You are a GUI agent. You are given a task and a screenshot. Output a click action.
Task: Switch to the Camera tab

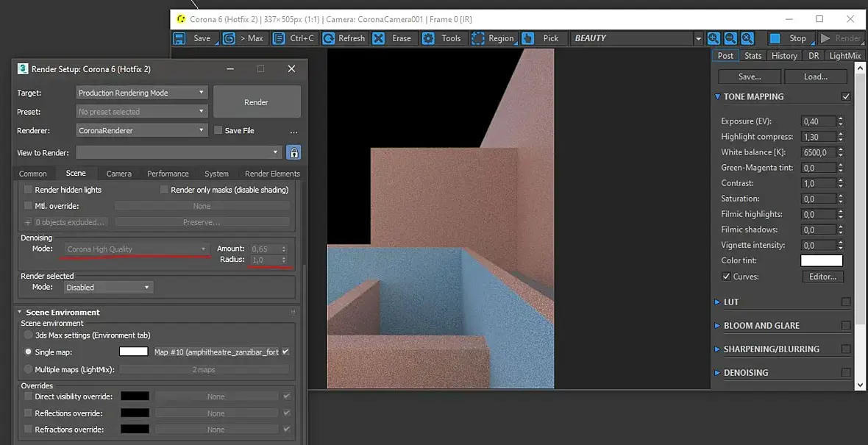point(119,174)
